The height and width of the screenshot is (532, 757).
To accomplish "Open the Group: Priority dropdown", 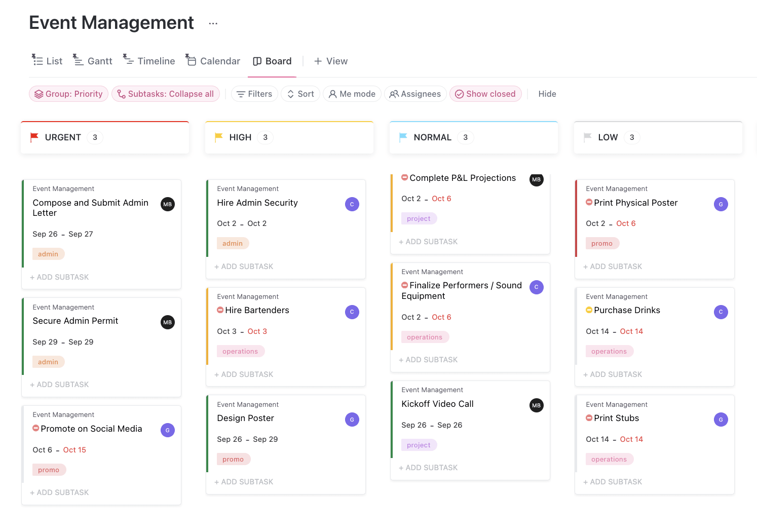I will 68,94.
